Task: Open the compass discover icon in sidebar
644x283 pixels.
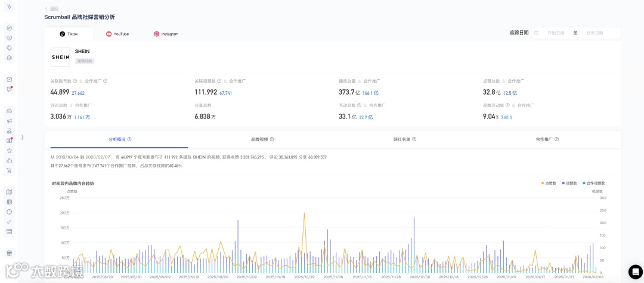Action: point(9,28)
